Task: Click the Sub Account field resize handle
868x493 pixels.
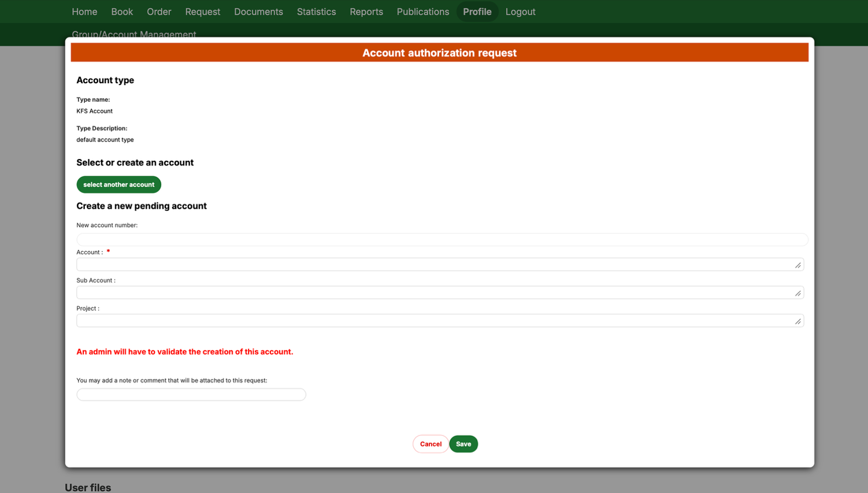Action: pos(798,294)
